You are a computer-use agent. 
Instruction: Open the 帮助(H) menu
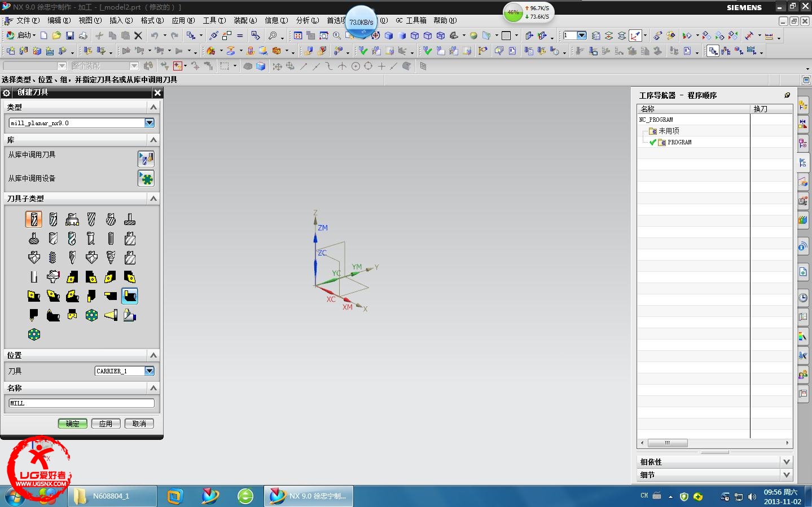[445, 20]
